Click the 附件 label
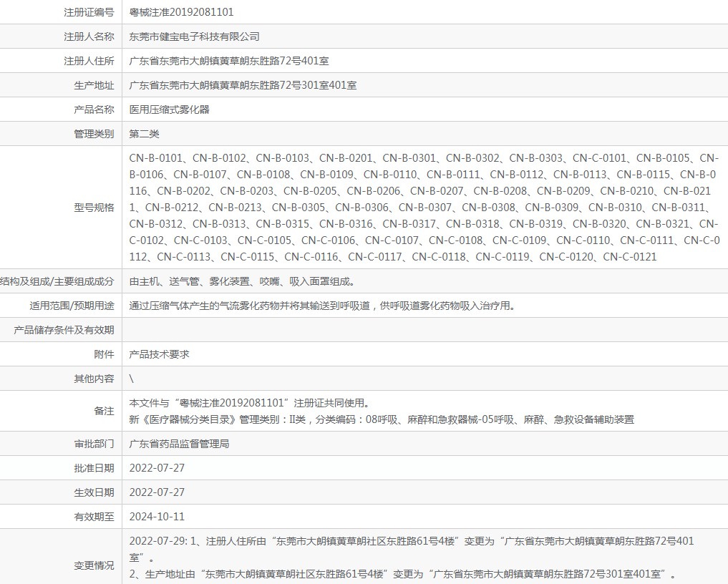The height and width of the screenshot is (584, 728). [104, 355]
